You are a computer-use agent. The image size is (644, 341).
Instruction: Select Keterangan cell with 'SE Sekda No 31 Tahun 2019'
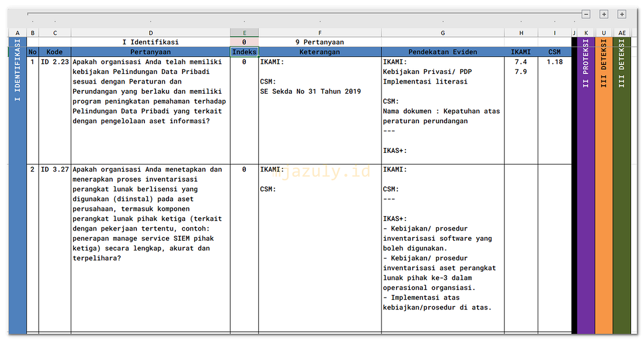(320, 110)
